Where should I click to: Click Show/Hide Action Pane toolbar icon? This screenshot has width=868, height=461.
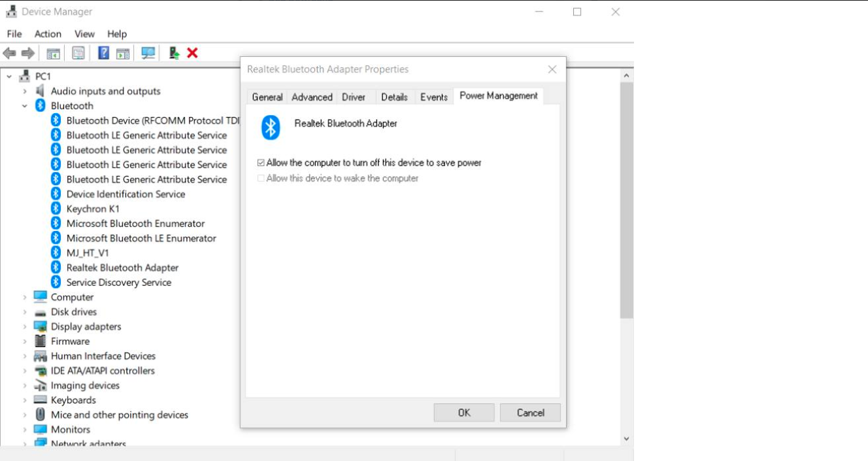point(123,54)
